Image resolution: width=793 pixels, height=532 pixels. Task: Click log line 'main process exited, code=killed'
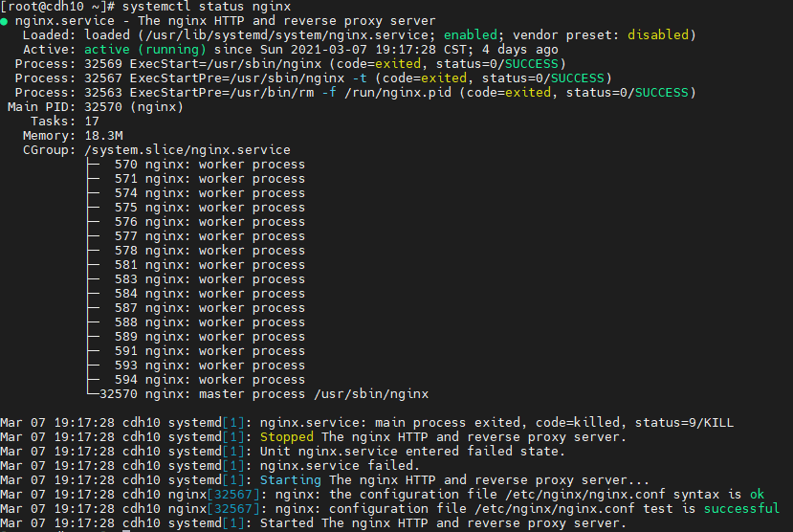tap(366, 423)
